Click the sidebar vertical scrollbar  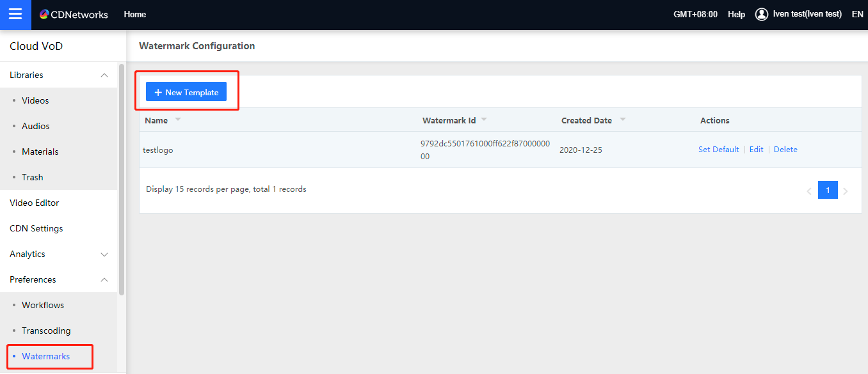coord(122,179)
